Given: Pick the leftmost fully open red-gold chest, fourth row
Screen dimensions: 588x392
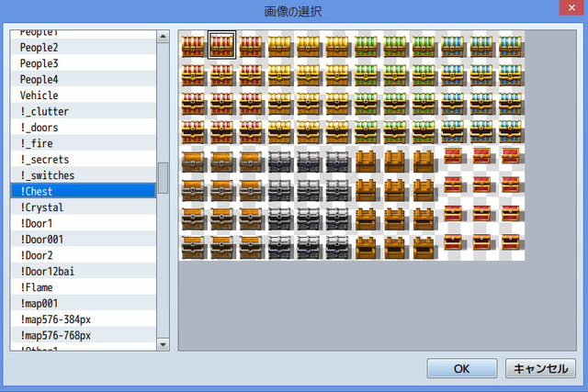Looking at the screenshot, I should tap(193, 132).
